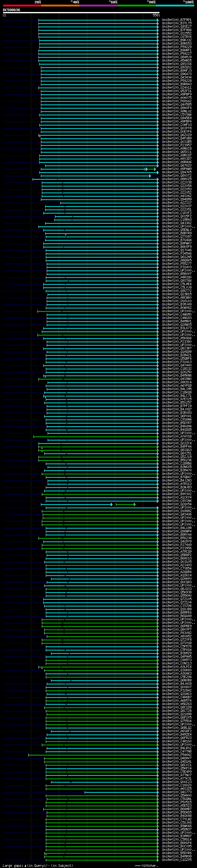Screen dimensions: 197x868
Task: Select label UniRef100_C5YSN4
Action: coord(176,115)
